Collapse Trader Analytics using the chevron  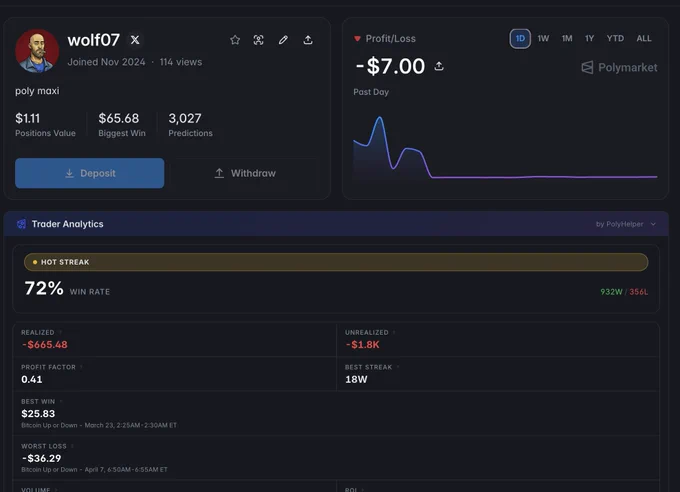[653, 224]
